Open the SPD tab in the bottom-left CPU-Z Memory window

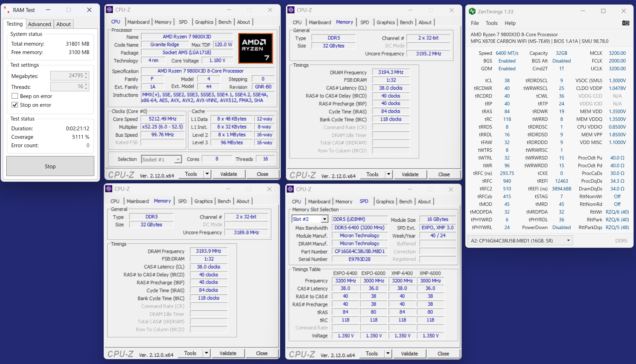[x=182, y=201]
